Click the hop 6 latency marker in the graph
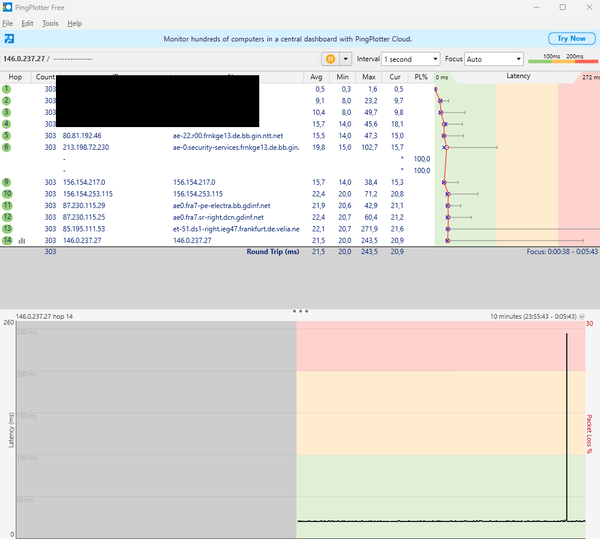600x539 pixels. point(445,147)
